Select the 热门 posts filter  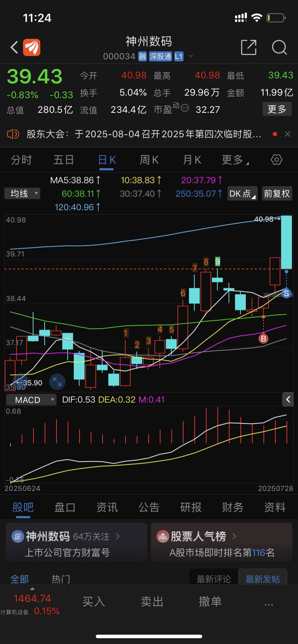point(61,579)
